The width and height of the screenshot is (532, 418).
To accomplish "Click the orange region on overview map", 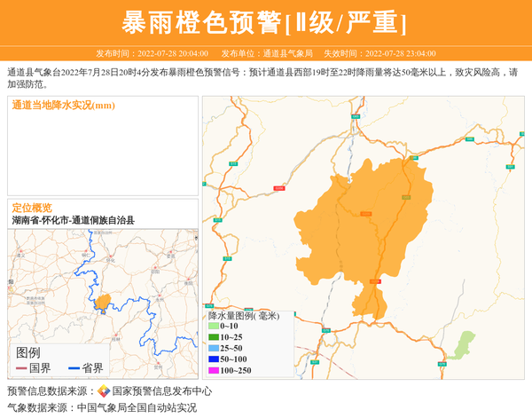I will pyautogui.click(x=103, y=303).
